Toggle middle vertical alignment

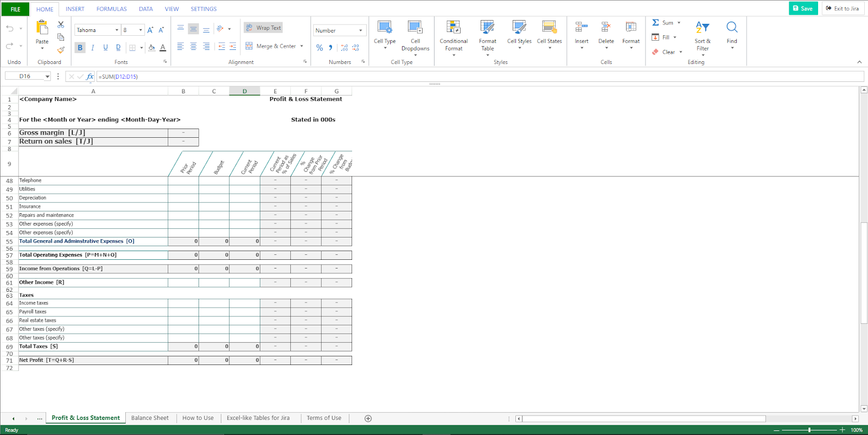tap(193, 29)
